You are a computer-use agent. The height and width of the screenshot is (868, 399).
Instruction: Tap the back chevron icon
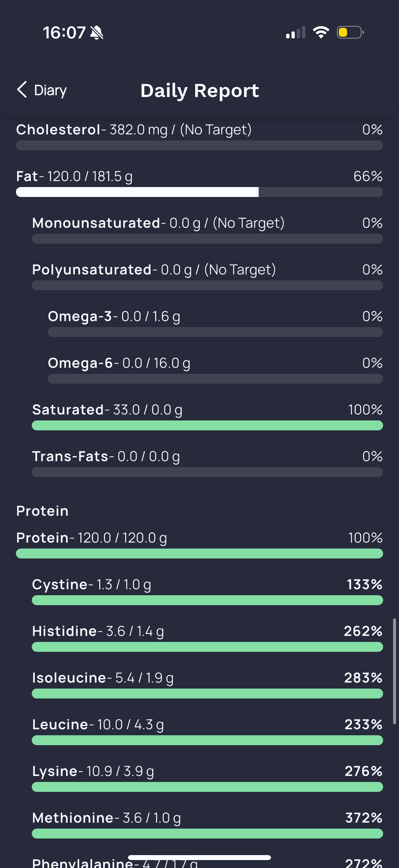click(22, 90)
